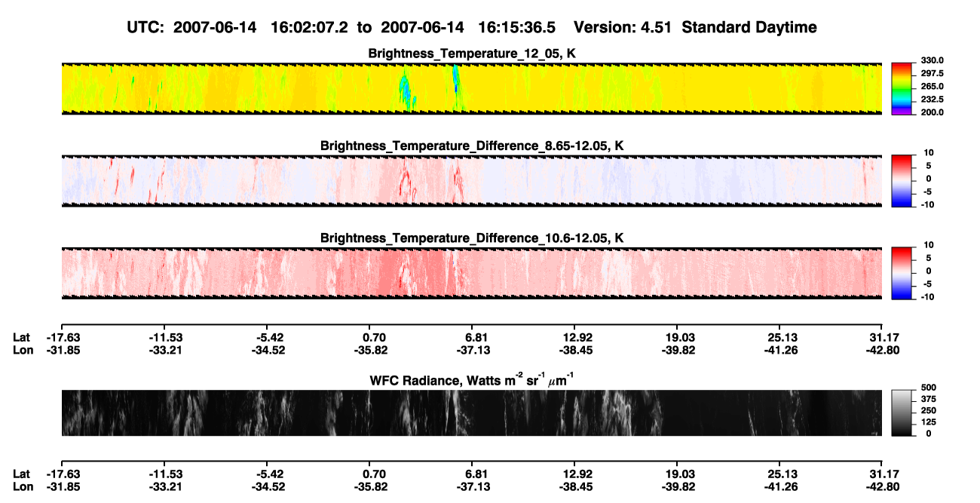980x503 pixels.
Task: Click the 250 tick on WFC colorbar
Action: click(x=928, y=410)
